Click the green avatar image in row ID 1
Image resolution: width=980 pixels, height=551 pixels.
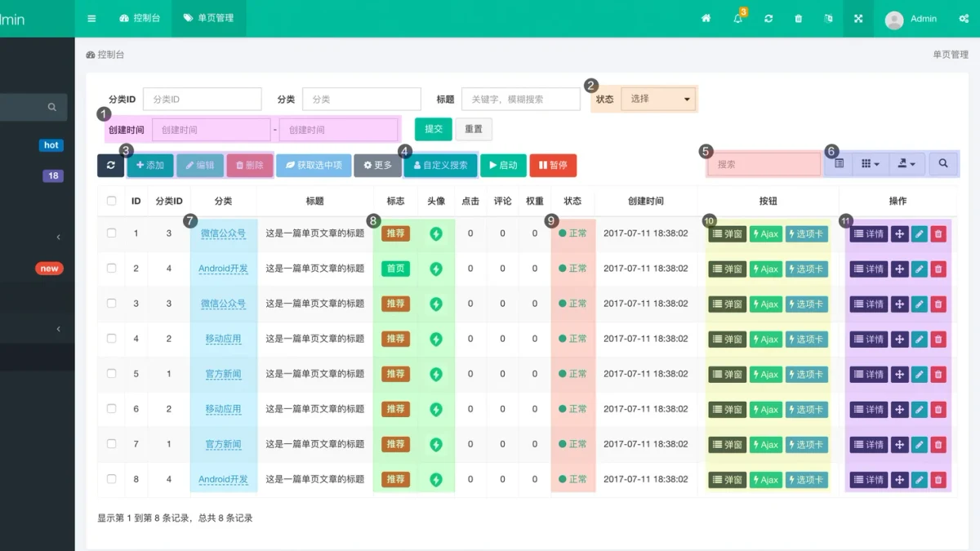tap(436, 234)
